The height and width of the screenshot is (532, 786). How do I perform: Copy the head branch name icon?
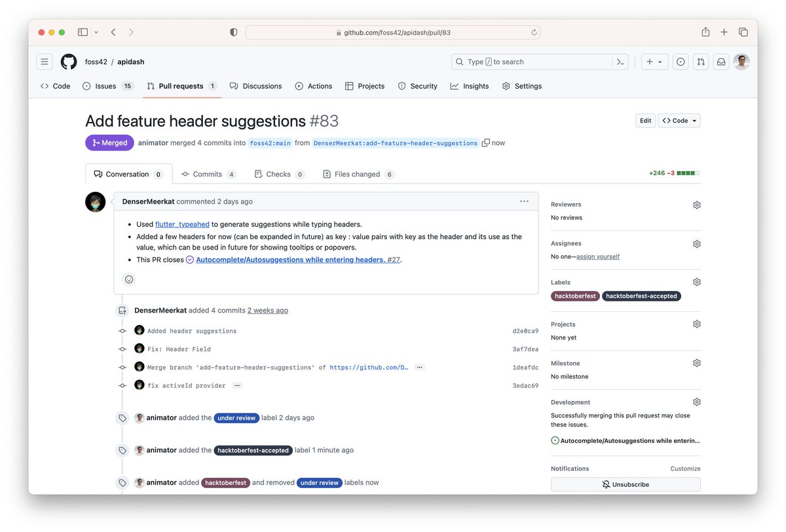pos(485,143)
